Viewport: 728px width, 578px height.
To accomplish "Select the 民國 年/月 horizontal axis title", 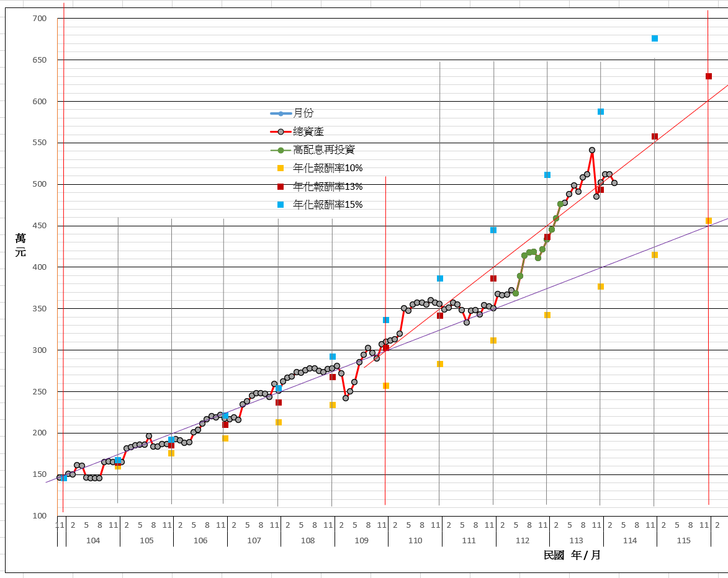I will (x=572, y=555).
